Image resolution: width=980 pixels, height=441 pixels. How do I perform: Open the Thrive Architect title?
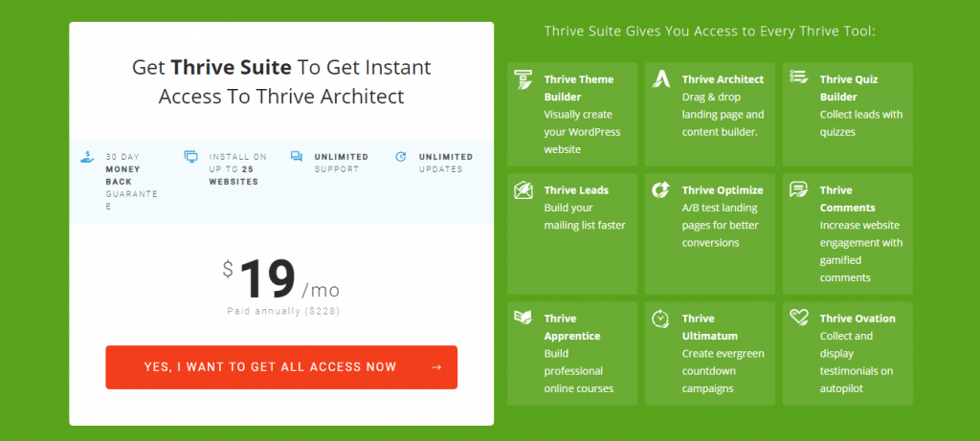(x=723, y=79)
